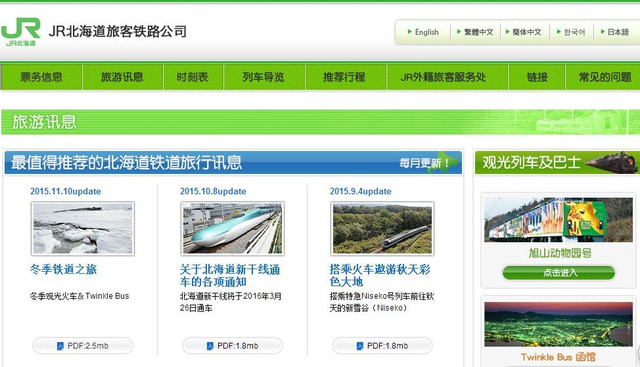Click the Hokkaido Shinkansen train thumbnail
The image size is (640, 367).
tap(232, 229)
